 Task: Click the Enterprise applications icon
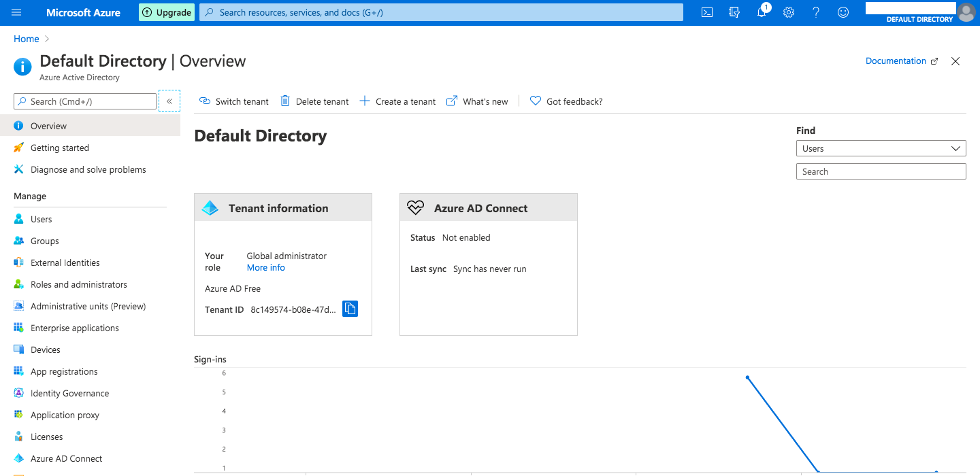click(x=18, y=328)
